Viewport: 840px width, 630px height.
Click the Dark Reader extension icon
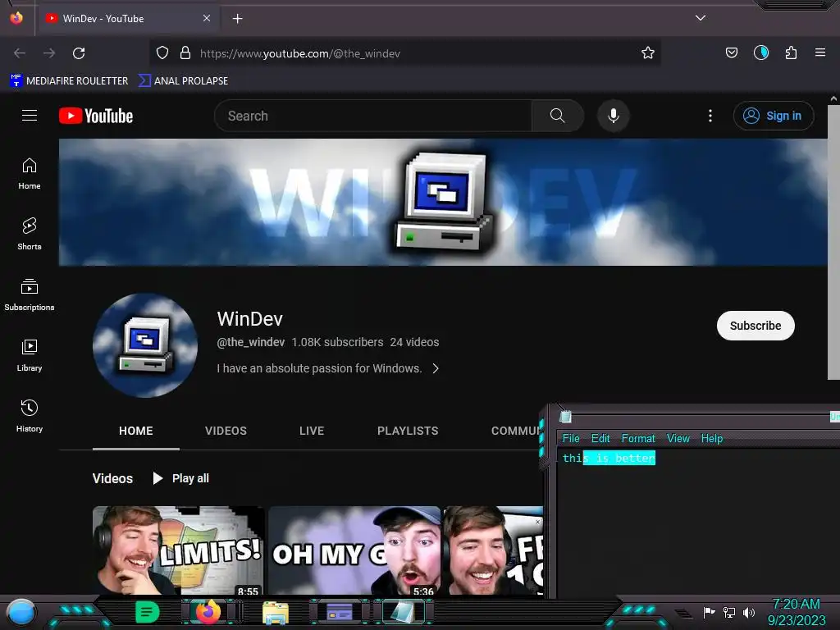pos(760,52)
